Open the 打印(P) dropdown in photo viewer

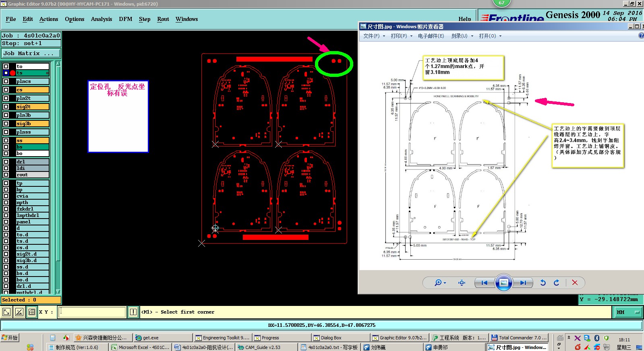[402, 36]
